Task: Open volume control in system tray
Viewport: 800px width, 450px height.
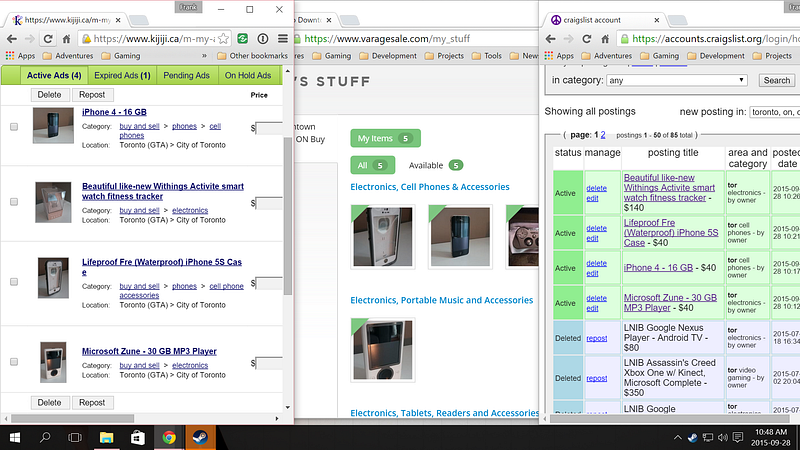Action: 723,438
